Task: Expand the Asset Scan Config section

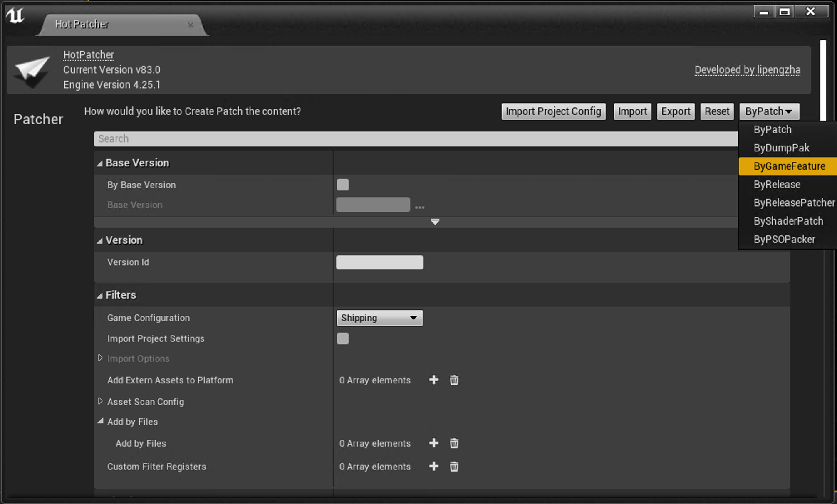Action: 100,401
